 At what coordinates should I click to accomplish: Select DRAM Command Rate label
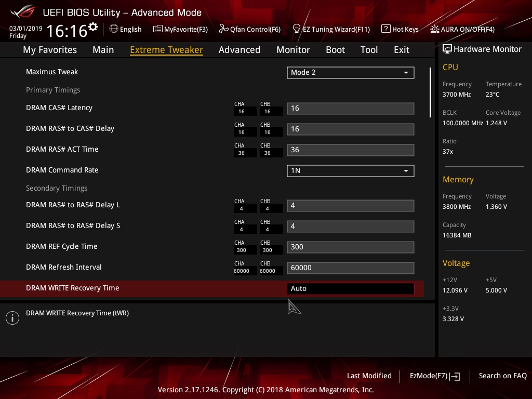click(62, 170)
